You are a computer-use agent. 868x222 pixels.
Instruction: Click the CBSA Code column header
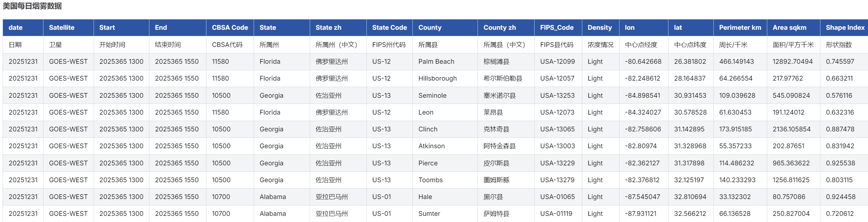tap(230, 28)
